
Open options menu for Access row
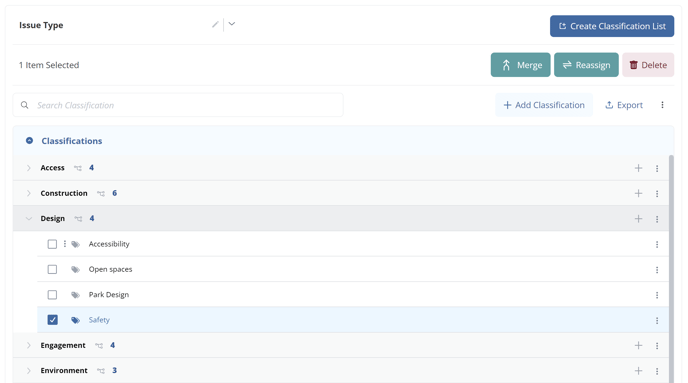[x=657, y=168]
